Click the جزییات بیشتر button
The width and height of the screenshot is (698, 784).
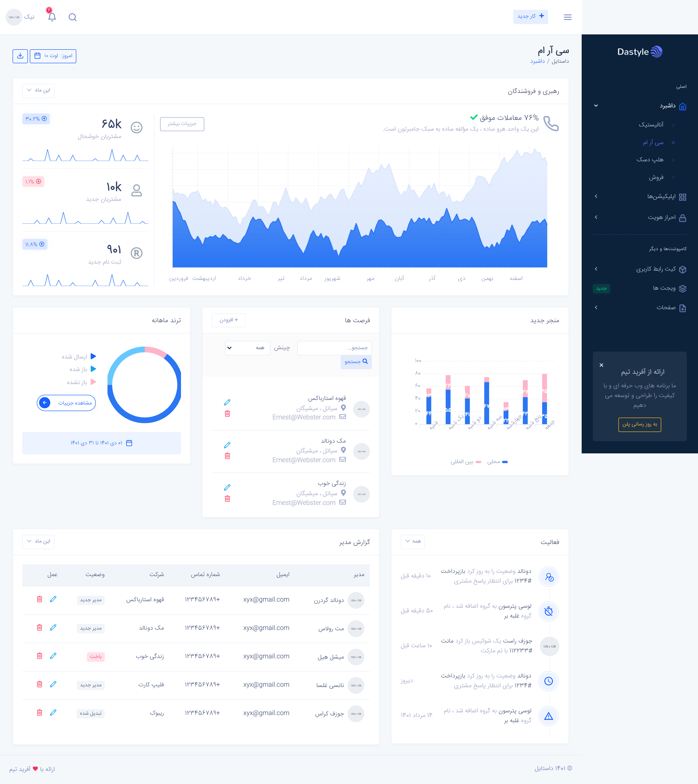[182, 124]
